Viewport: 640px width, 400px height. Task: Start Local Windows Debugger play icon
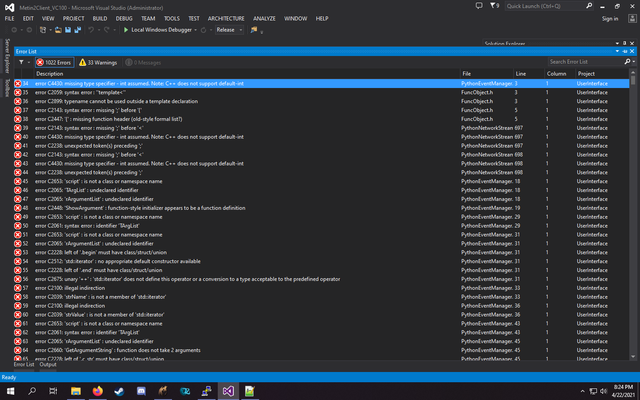pyautogui.click(x=126, y=30)
